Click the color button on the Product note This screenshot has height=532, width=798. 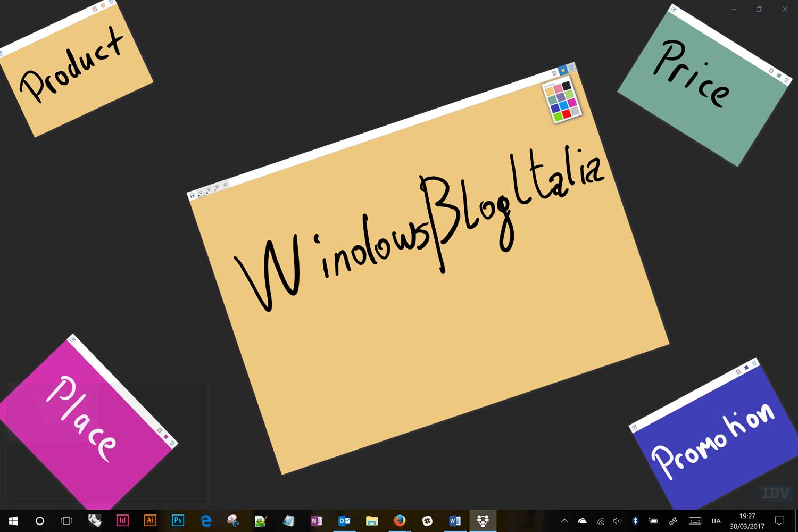click(103, 5)
